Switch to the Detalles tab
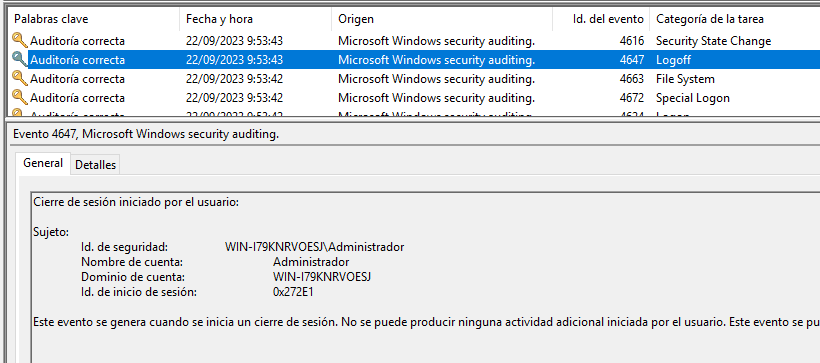This screenshot has width=820, height=363. (x=95, y=165)
